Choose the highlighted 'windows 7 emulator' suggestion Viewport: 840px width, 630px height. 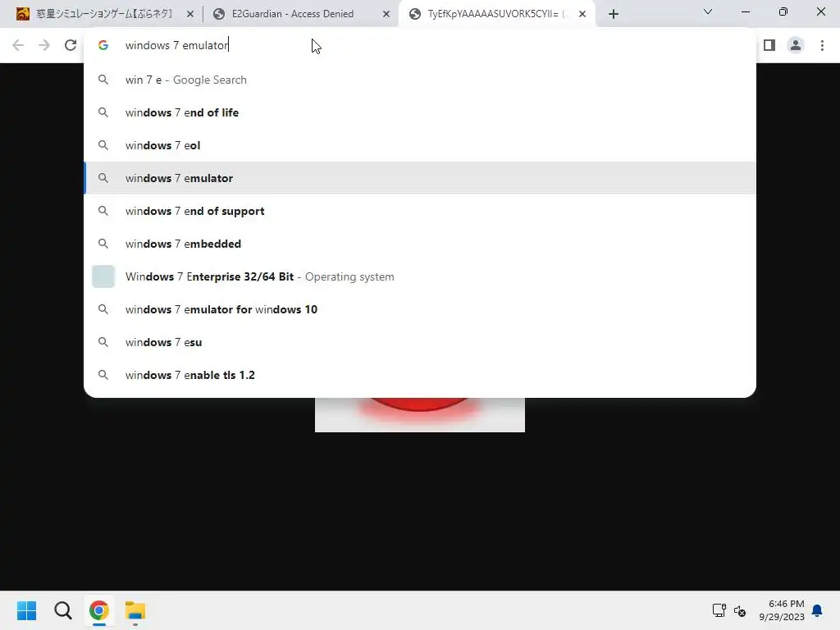(x=419, y=178)
